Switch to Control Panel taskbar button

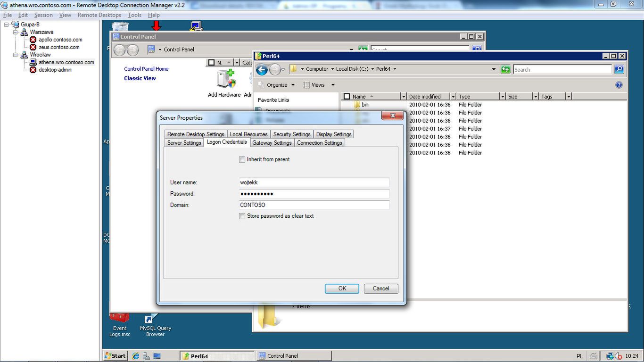(x=293, y=356)
